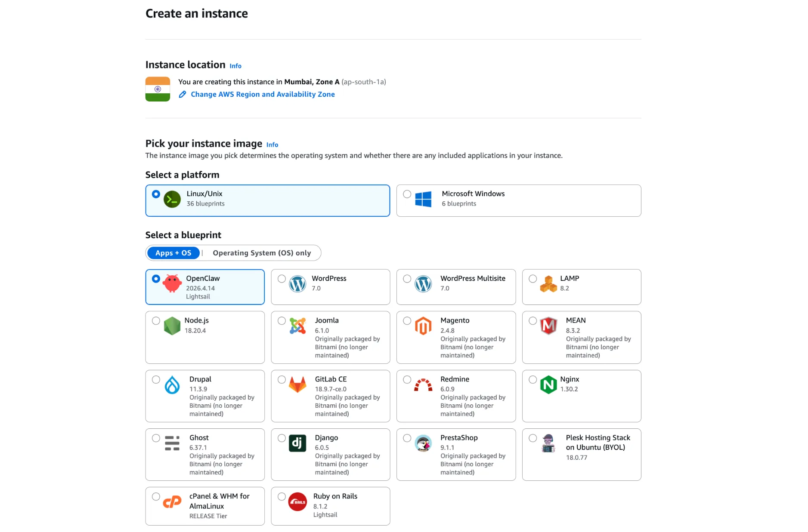Click the cPanel orange cP icon
The width and height of the screenshot is (808, 532).
[x=172, y=501]
